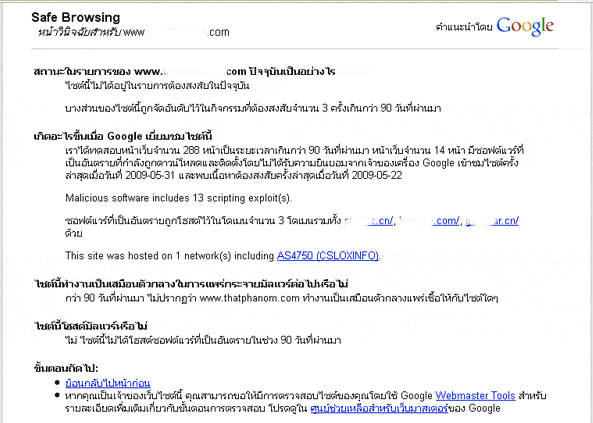Viewport: 593px width, 423px height.
Task: Click the heading about ตัวกลางในการแพร่กระจายมัลแวร์
Action: coord(191,283)
